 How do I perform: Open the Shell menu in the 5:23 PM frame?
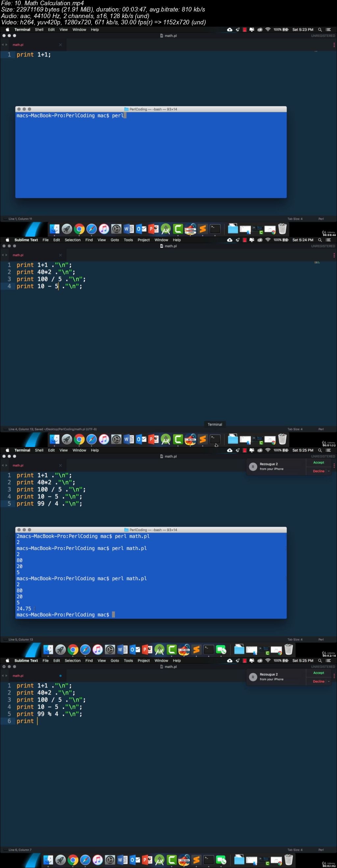coord(39,30)
